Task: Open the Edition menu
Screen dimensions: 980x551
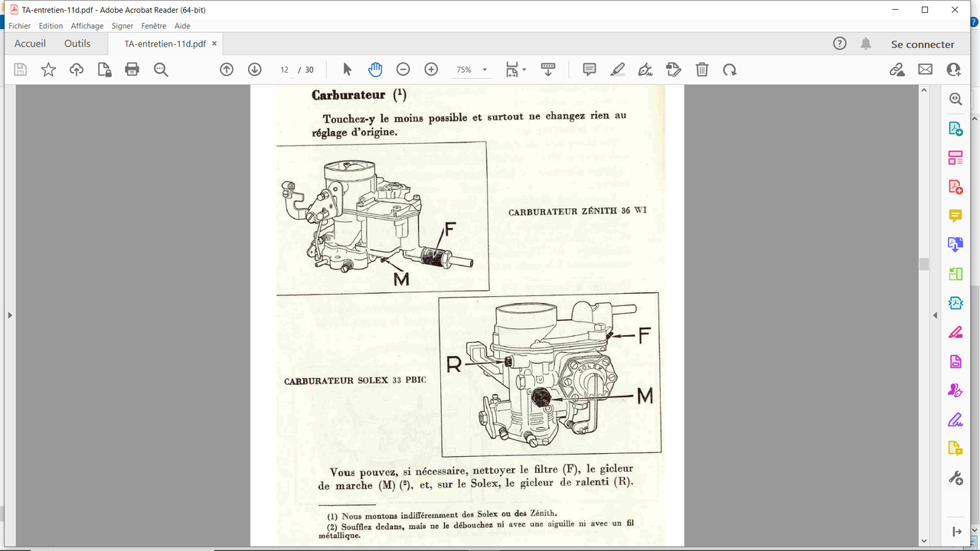Action: pos(51,26)
